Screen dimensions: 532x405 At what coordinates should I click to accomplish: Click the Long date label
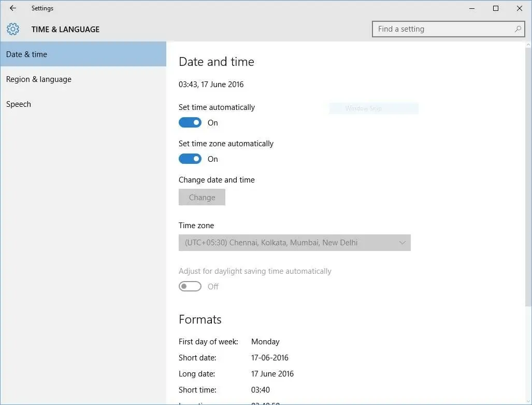point(197,374)
